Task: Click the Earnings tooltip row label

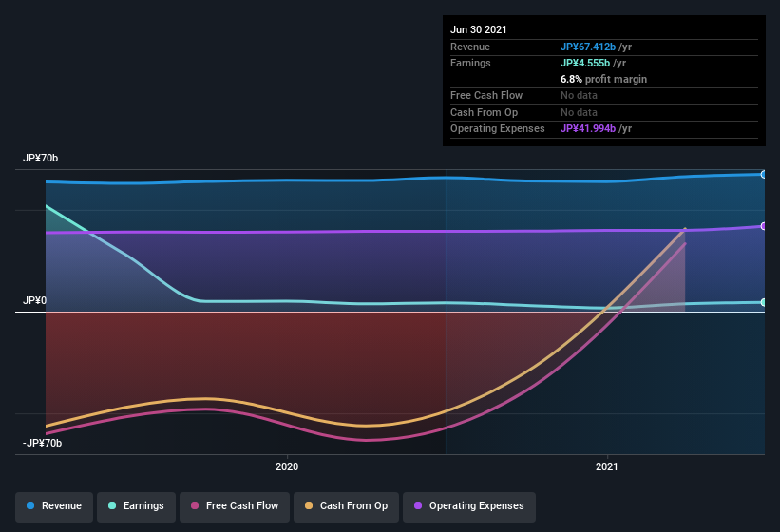Action: coord(470,63)
